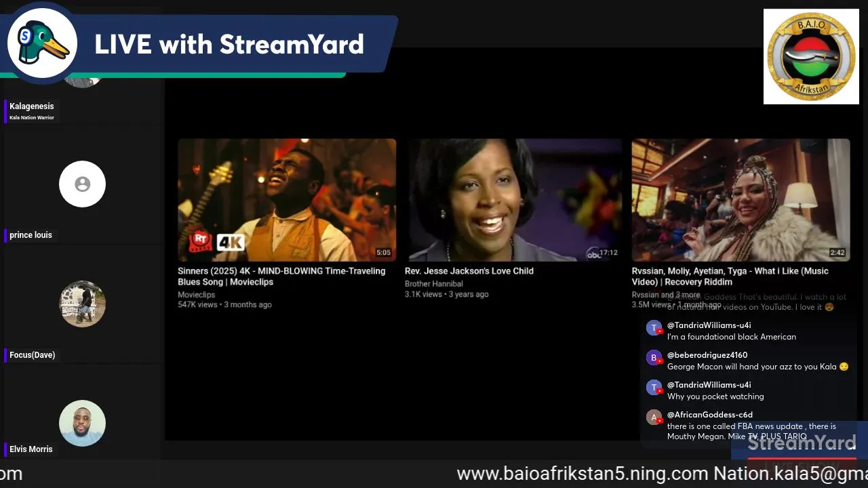Image resolution: width=868 pixels, height=488 pixels.
Task: Click TandriaWilliams avatar beside 'Why you pocket watching'
Action: click(x=654, y=388)
